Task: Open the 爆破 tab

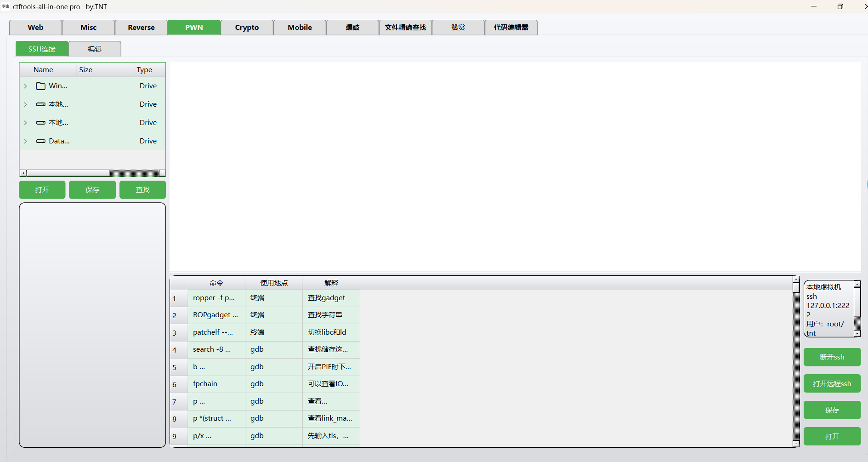Action: (x=352, y=27)
